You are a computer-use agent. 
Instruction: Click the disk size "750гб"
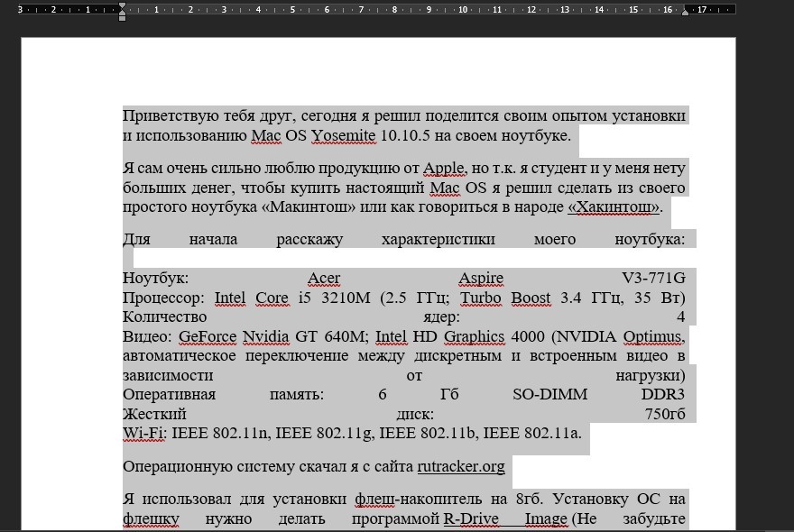665,414
